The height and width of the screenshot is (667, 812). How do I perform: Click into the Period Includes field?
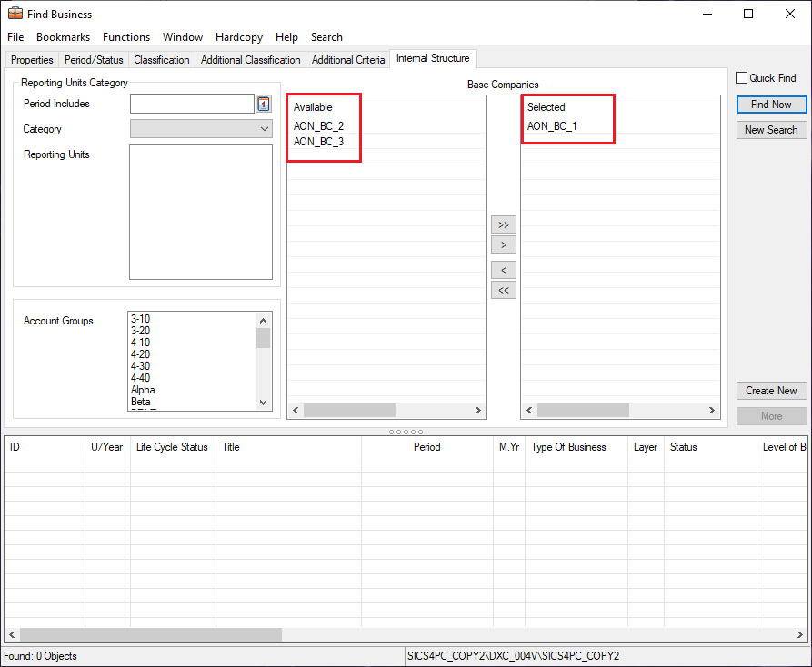coord(192,104)
